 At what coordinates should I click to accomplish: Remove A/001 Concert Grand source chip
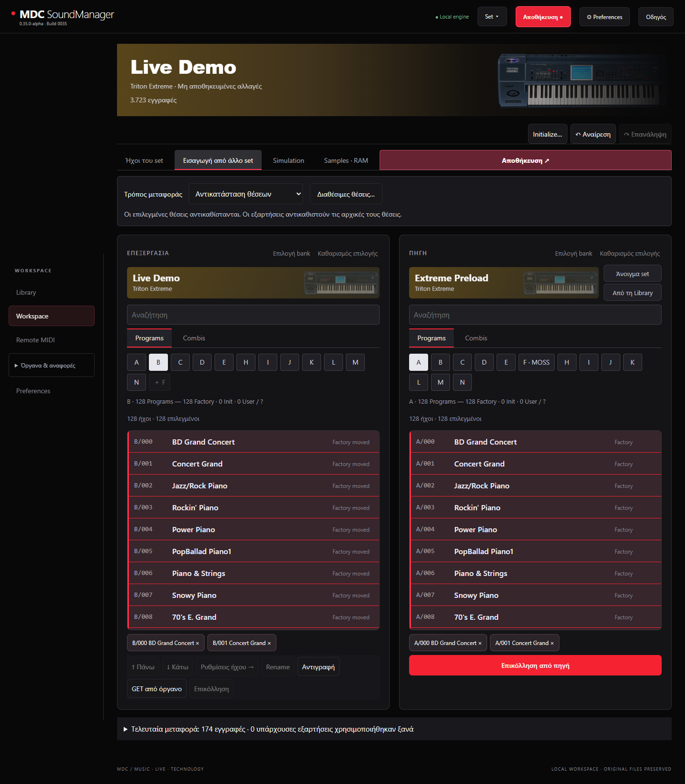pyautogui.click(x=552, y=643)
